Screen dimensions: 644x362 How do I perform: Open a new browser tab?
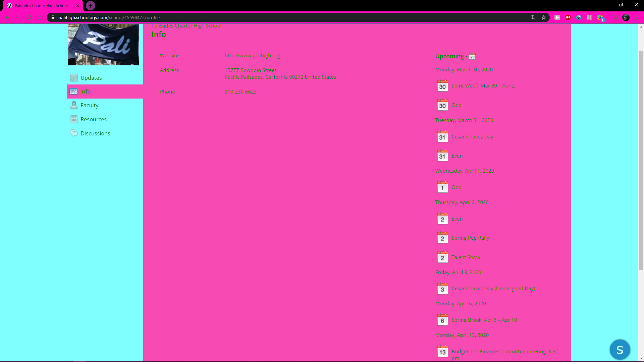pyautogui.click(x=91, y=6)
